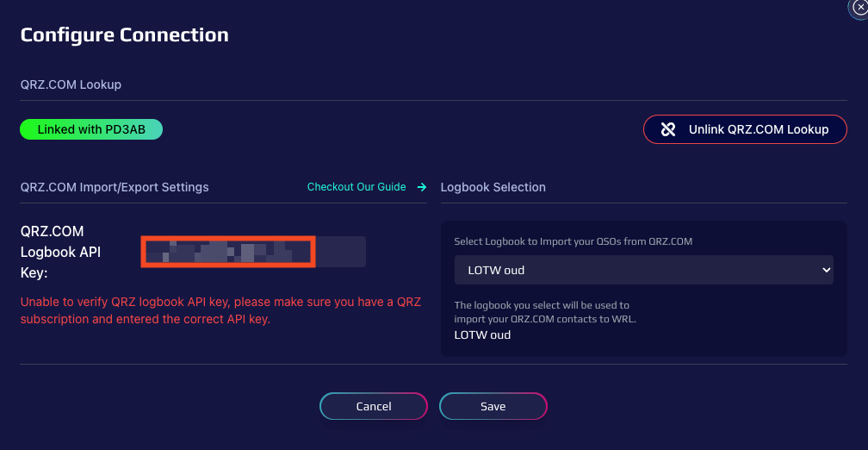The width and height of the screenshot is (868, 450).
Task: Click the Cancel button
Action: pyautogui.click(x=374, y=406)
